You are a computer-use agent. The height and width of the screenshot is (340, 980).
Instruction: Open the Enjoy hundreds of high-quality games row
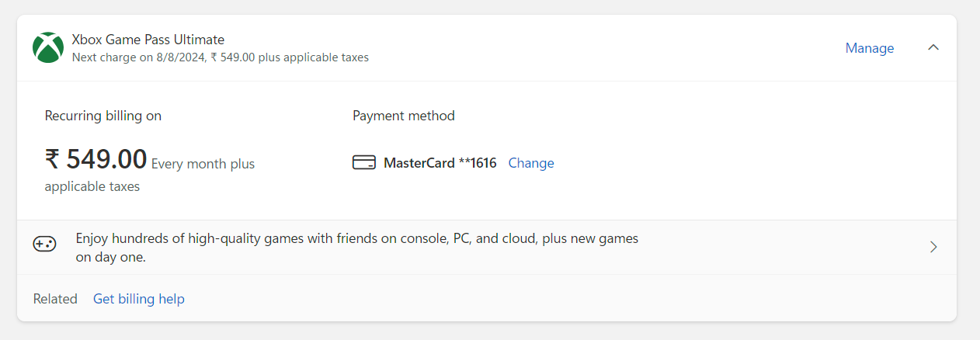tap(487, 248)
